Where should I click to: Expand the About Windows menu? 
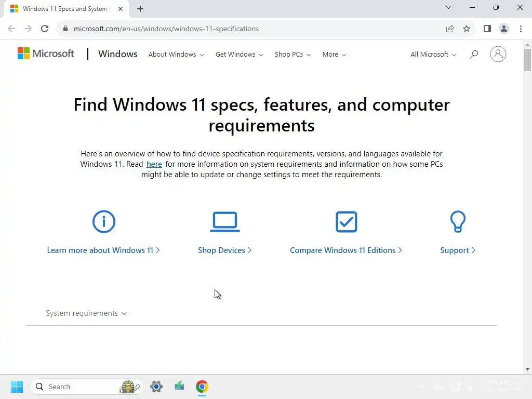pos(176,54)
